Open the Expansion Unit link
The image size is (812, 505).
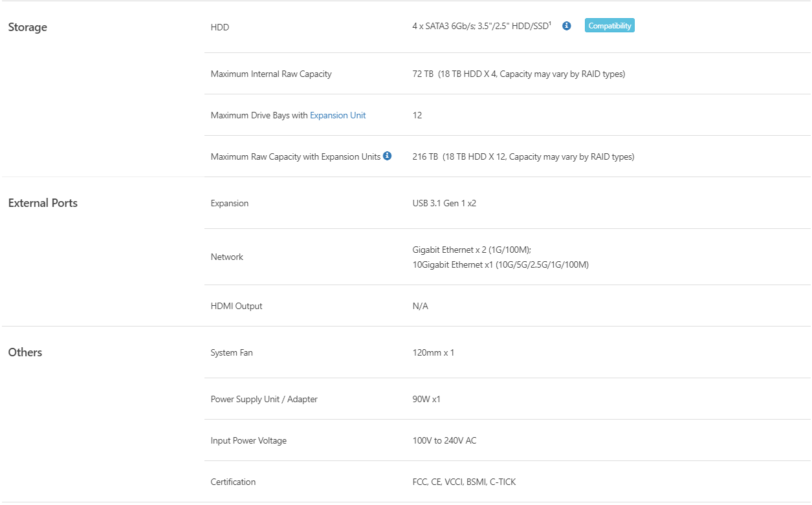pos(338,115)
